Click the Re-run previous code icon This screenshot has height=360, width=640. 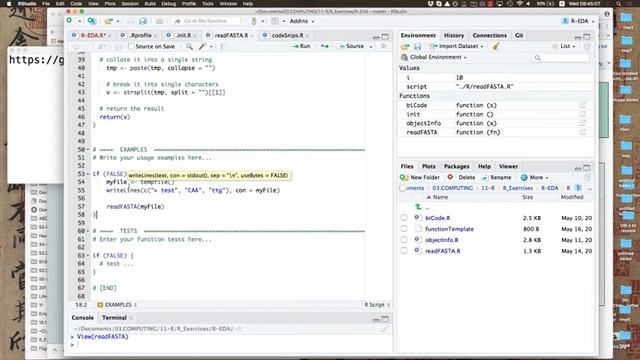click(324, 47)
